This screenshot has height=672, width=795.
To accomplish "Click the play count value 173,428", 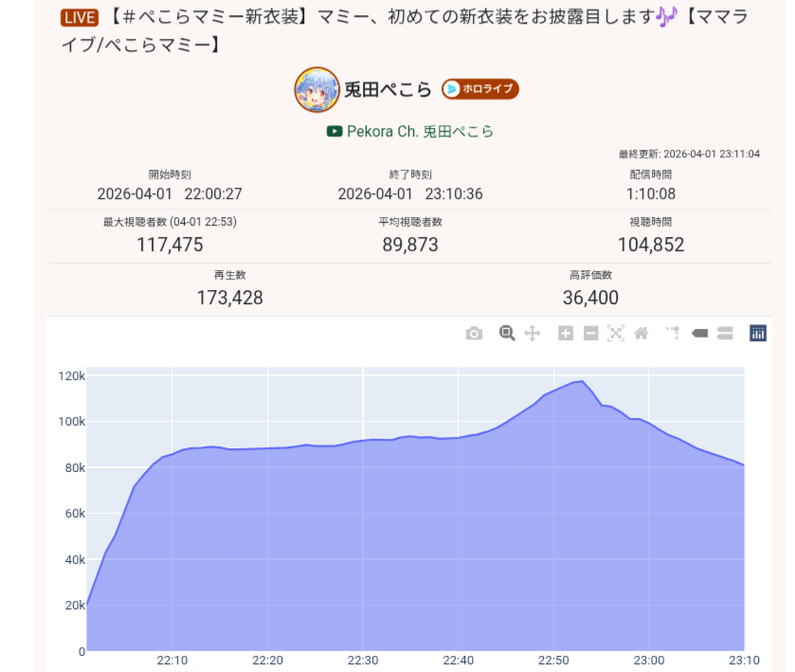I will [229, 298].
